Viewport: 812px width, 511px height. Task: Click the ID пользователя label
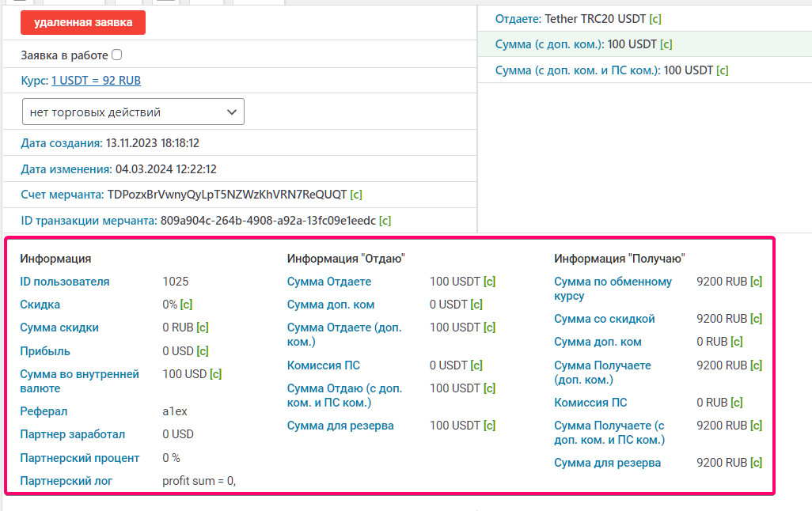(65, 282)
